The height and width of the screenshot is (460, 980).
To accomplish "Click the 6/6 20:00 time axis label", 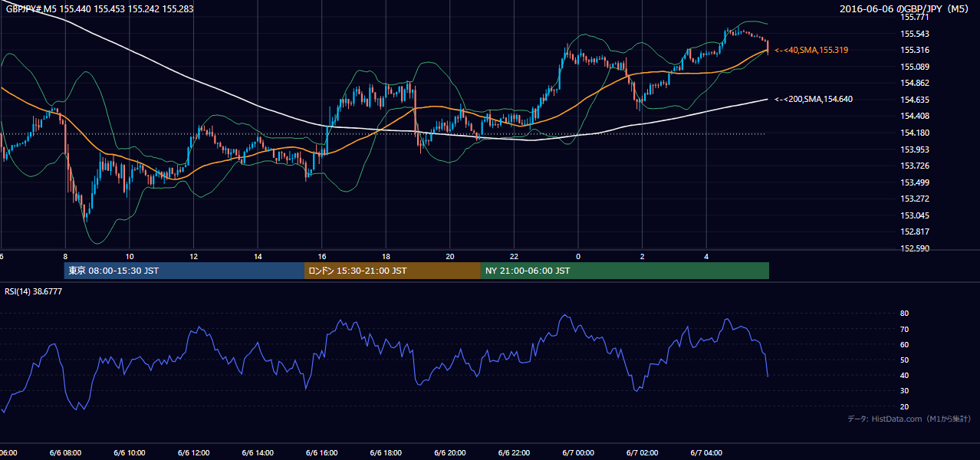I will tap(449, 453).
